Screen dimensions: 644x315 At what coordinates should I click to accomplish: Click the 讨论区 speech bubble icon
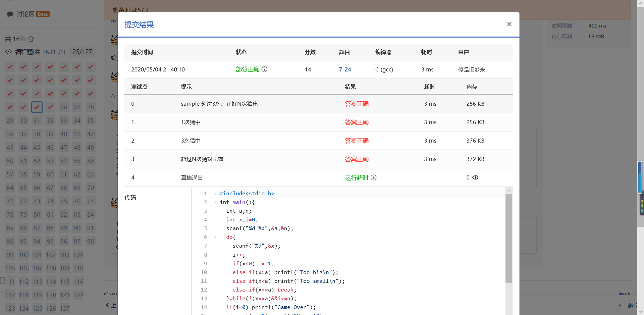[x=10, y=14]
